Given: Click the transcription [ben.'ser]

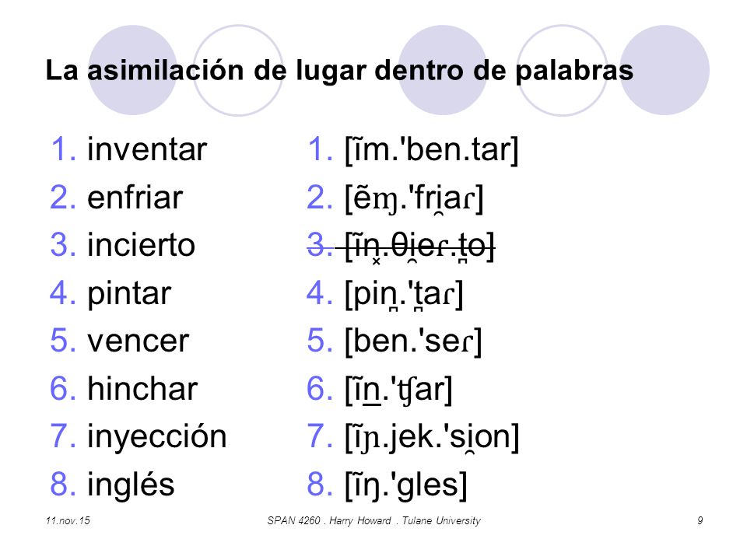Looking at the screenshot, I should pos(413,341).
